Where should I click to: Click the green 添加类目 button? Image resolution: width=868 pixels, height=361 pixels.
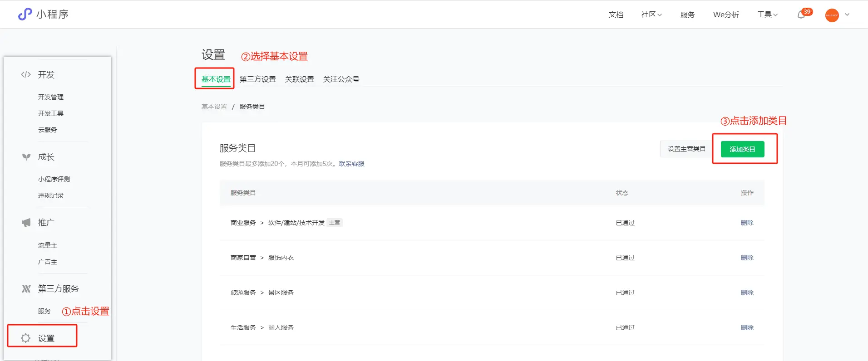click(x=742, y=149)
